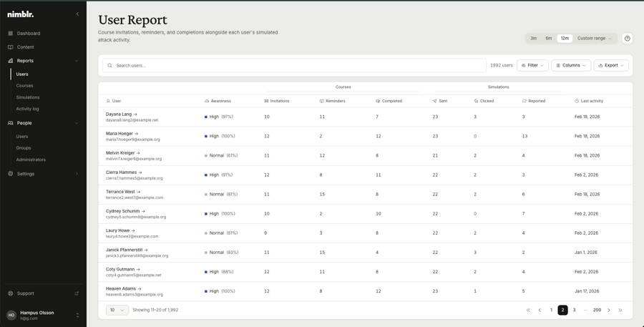This screenshot has width=644, height=327.
Task: Click the Settings gear icon
Action: 11,174
